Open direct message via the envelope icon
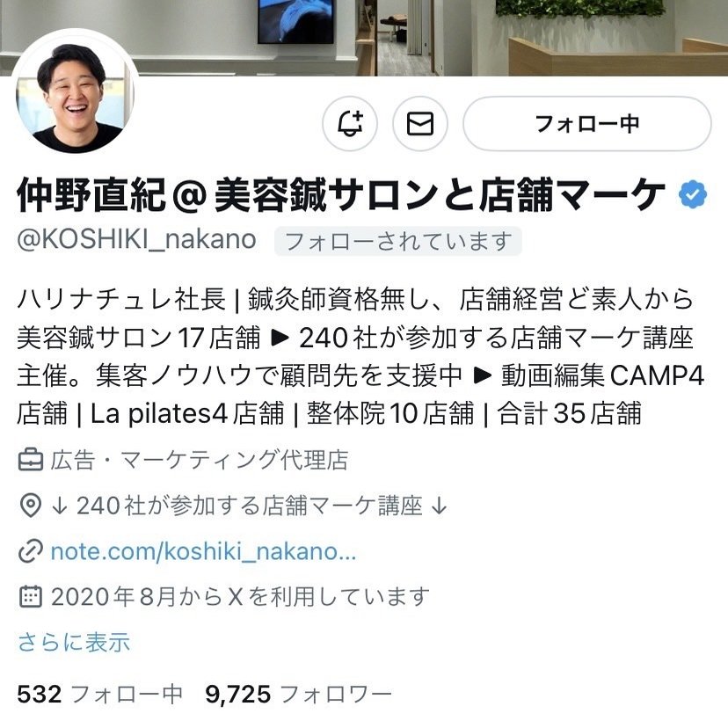This screenshot has width=728, height=728. 419,123
